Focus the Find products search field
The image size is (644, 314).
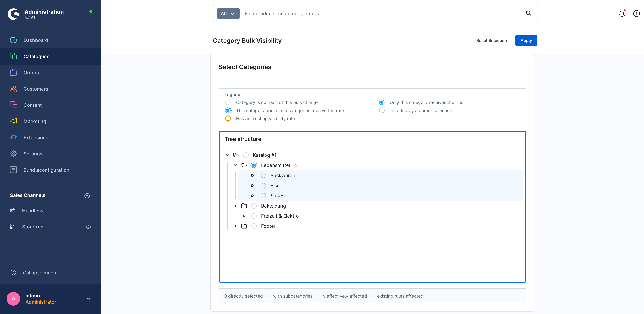click(382, 14)
